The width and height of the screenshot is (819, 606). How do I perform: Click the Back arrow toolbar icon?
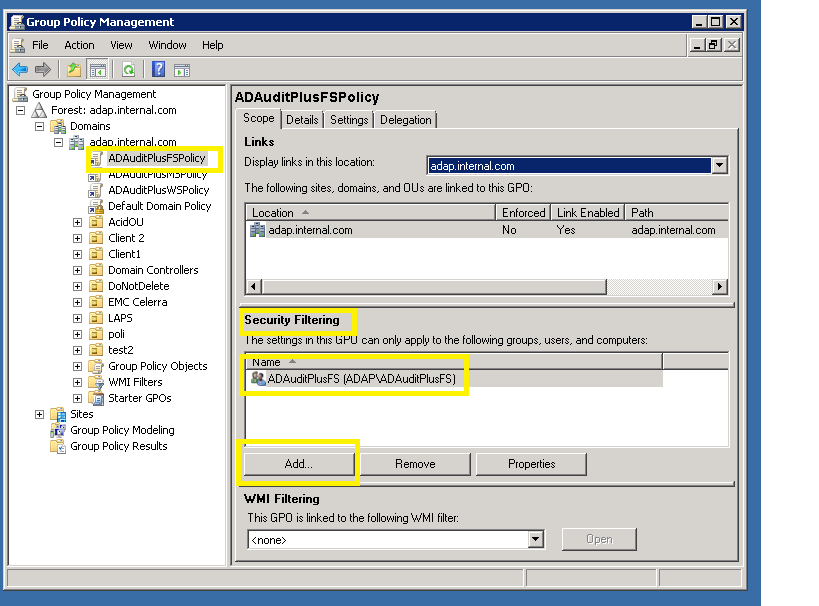20,69
